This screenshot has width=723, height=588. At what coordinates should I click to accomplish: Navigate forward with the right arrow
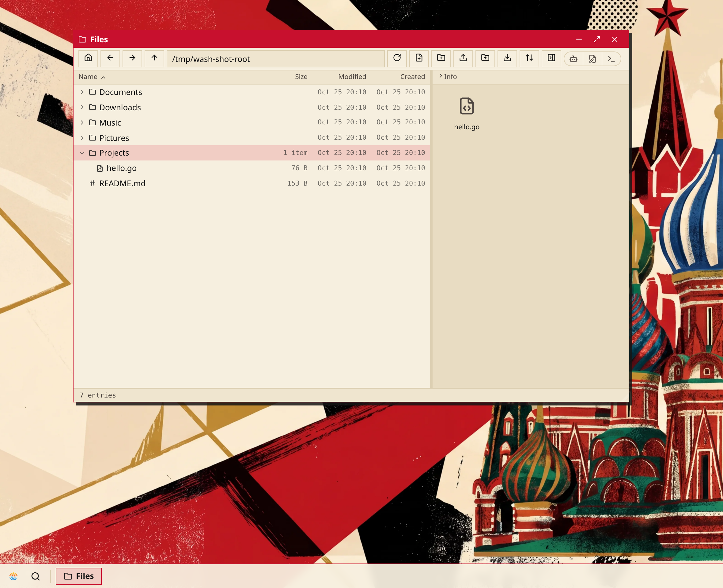tap(132, 58)
